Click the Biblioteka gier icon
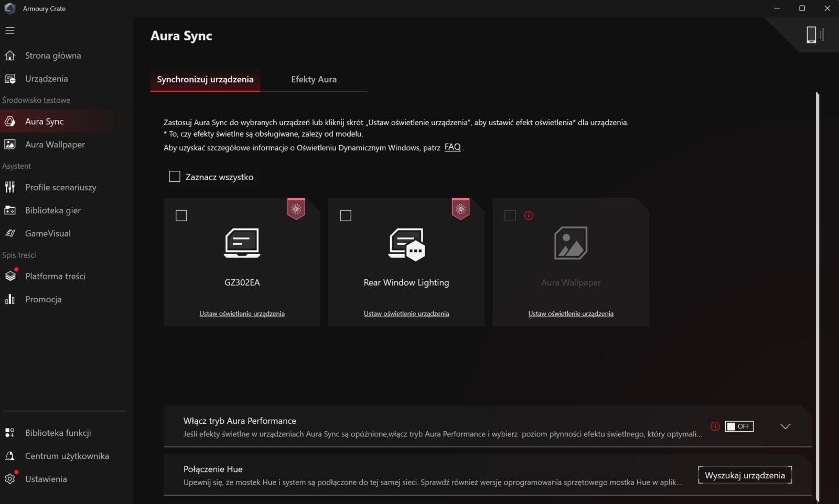This screenshot has width=839, height=504. pos(10,210)
